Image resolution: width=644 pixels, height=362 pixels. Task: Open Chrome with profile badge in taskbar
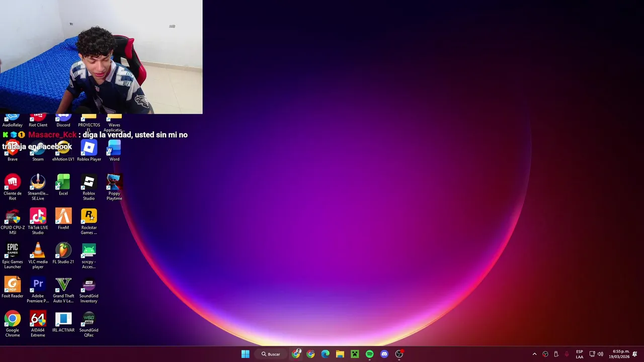point(296,354)
